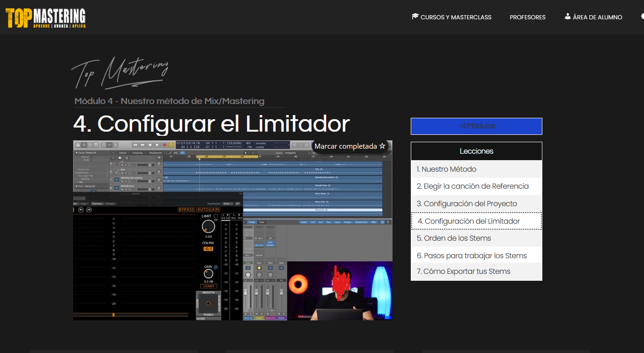644x353 pixels.
Task: Click the scissors icon in the DAW toolbar
Action: point(116,145)
